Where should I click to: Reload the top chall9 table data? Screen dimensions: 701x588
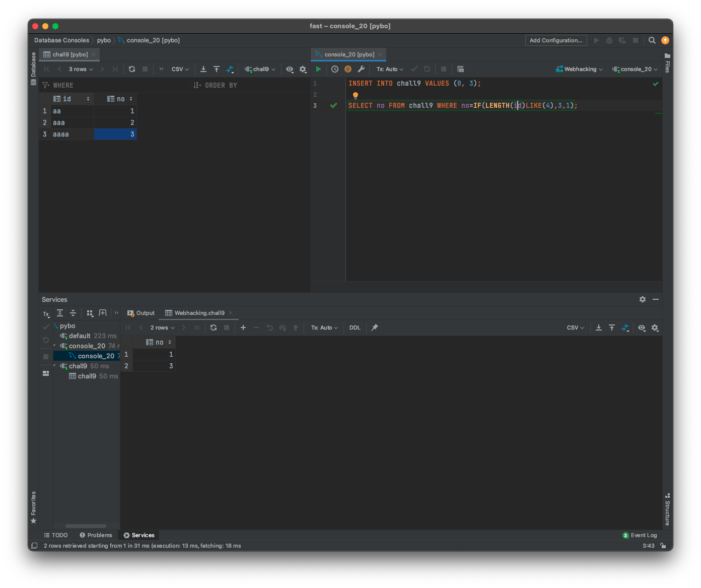click(132, 69)
